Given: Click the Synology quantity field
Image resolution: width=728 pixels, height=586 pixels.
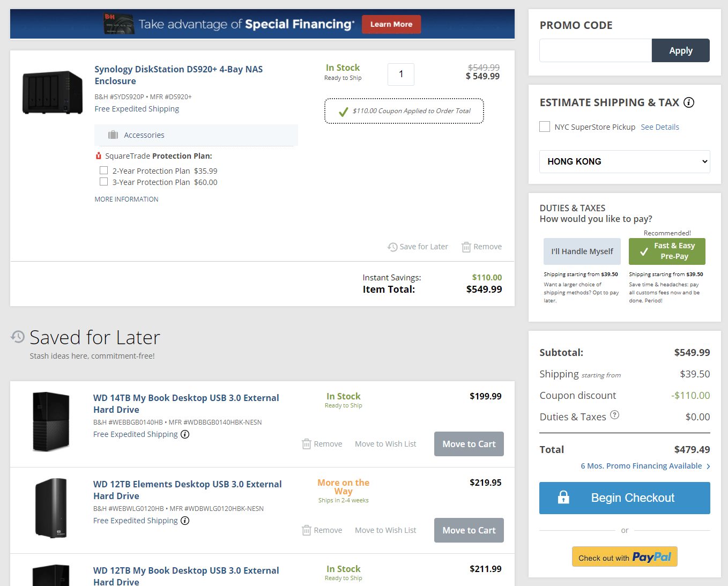Looking at the screenshot, I should (x=401, y=74).
